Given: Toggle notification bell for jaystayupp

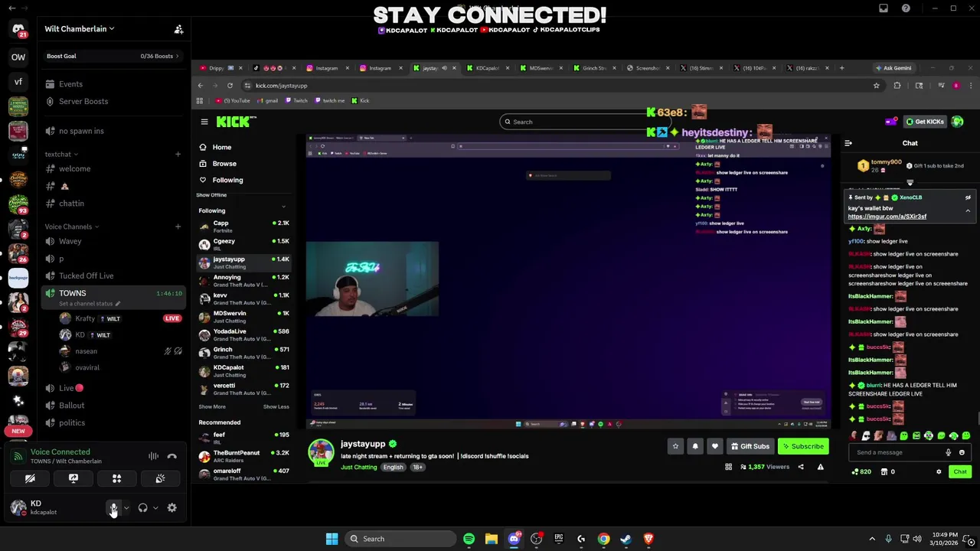Looking at the screenshot, I should 695,446.
